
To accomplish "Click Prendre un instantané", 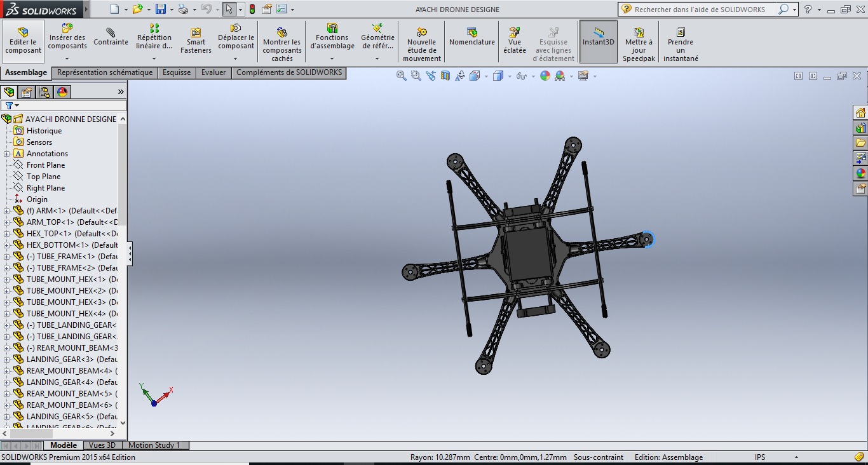I will 681,44.
